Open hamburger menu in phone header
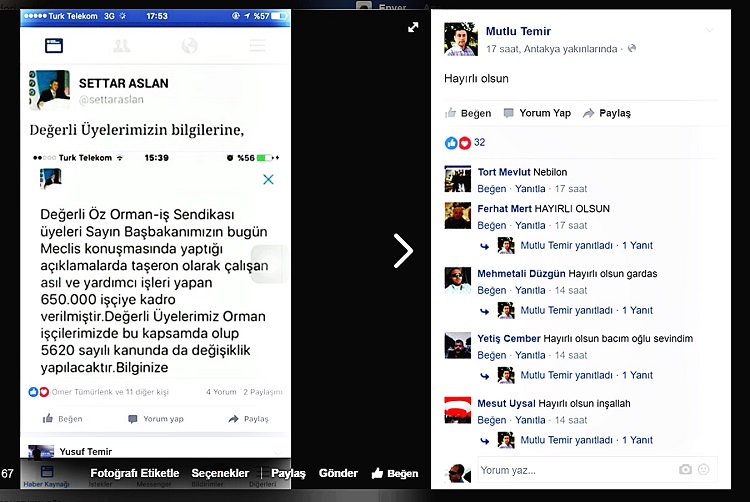 (x=257, y=46)
